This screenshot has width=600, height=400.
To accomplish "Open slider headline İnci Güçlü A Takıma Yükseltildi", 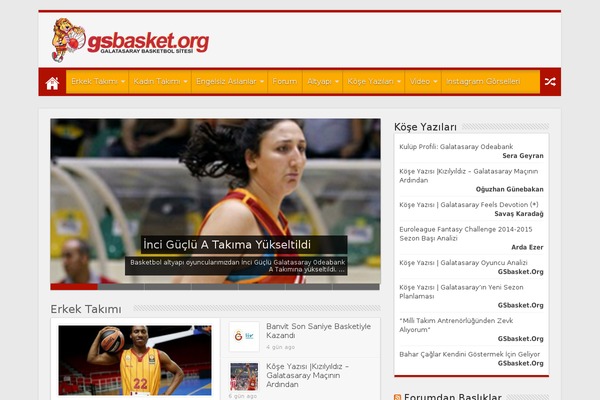I will 227,245.
